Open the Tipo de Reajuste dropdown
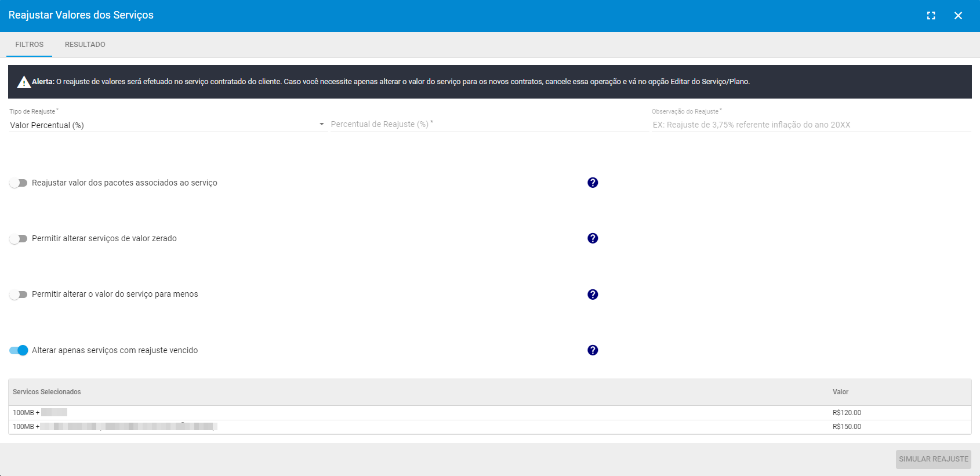The height and width of the screenshot is (476, 980). click(168, 125)
